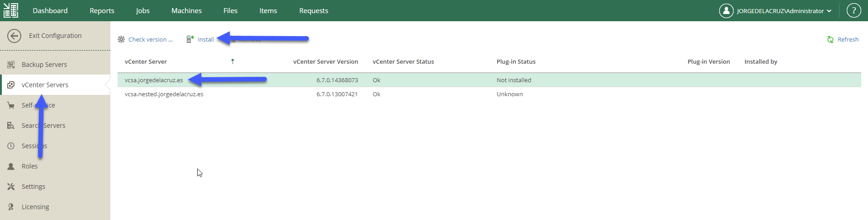This screenshot has width=868, height=220.
Task: Click the vCenter Servers sidebar icon
Action: pos(11,85)
